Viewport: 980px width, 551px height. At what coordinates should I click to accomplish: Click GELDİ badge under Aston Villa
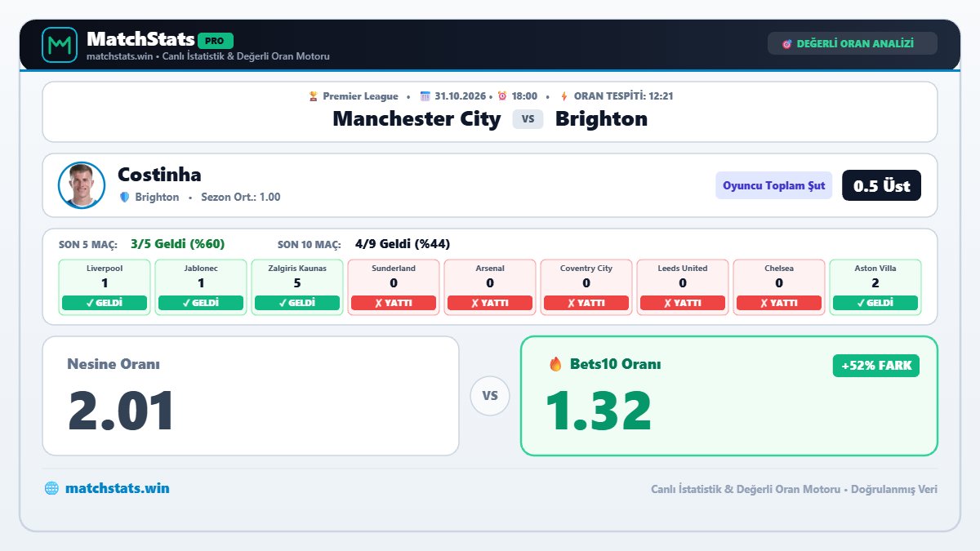click(875, 303)
